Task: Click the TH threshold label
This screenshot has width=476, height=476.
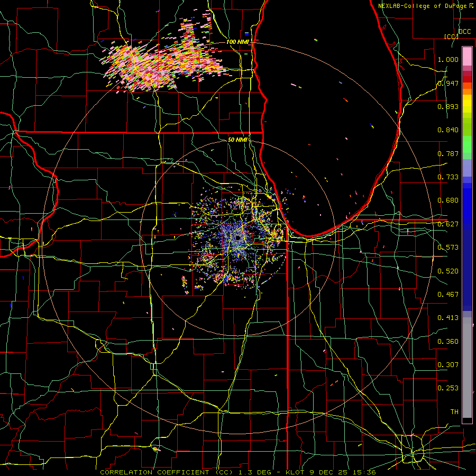Action: (454, 412)
